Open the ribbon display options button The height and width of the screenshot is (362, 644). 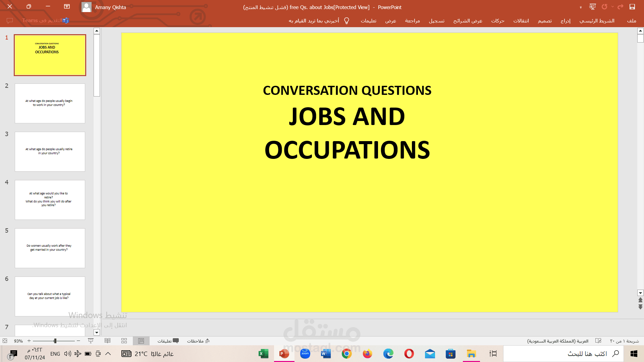click(x=67, y=7)
